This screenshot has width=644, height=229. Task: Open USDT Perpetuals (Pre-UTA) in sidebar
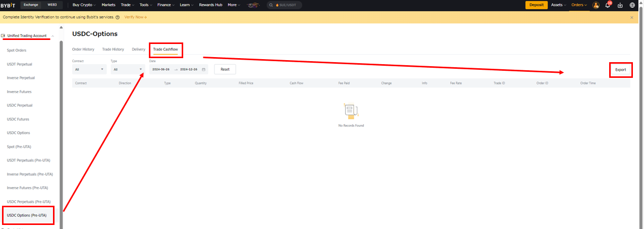coord(28,160)
